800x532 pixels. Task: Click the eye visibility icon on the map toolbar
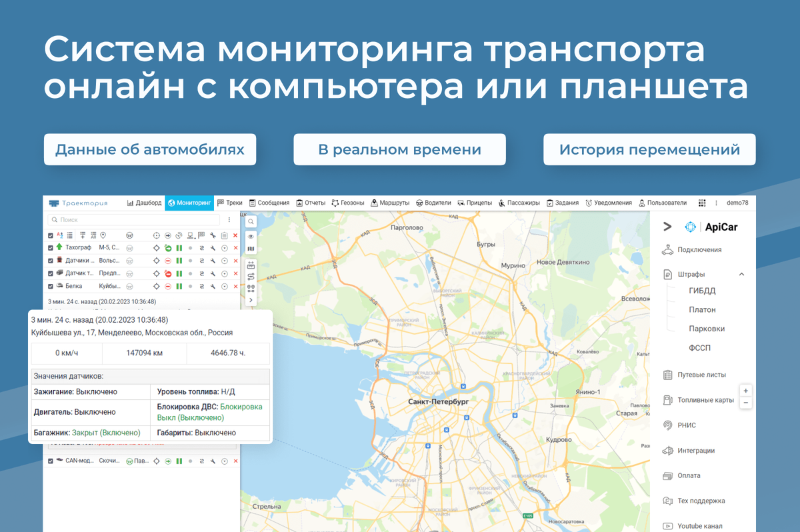click(x=250, y=235)
